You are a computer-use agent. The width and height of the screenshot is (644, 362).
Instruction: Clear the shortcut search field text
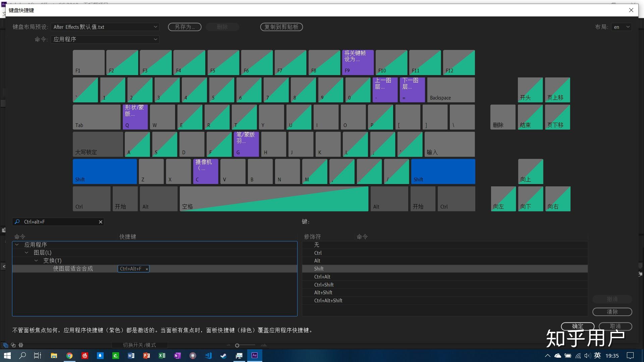(100, 222)
